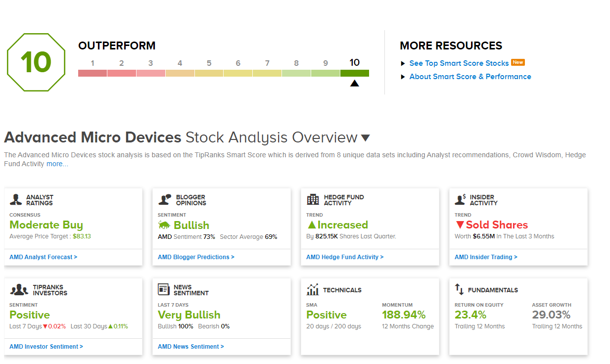610x364 pixels.
Task: Click the Very Bullish news sentiment text
Action: 189,315
